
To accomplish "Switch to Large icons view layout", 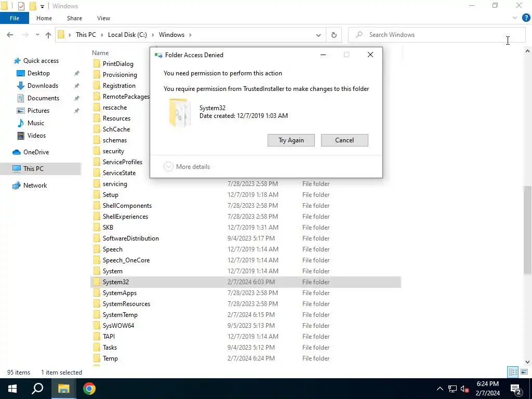I will [x=524, y=372].
